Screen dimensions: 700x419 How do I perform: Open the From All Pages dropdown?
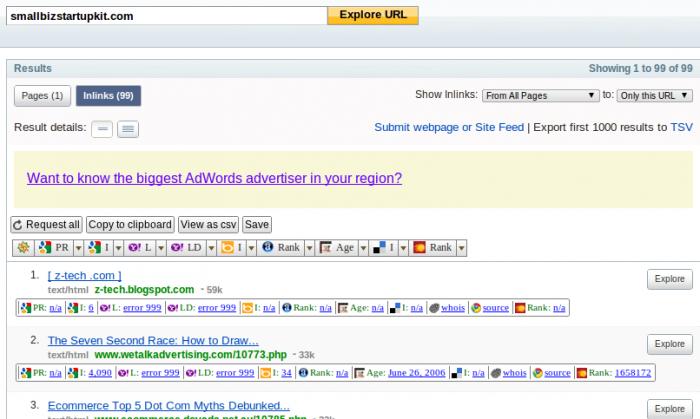[x=541, y=95]
